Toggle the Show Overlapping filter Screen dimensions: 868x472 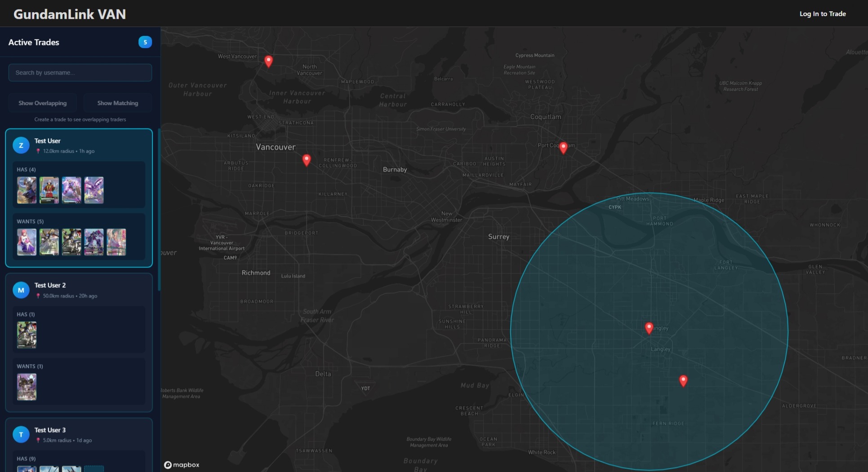(x=42, y=103)
